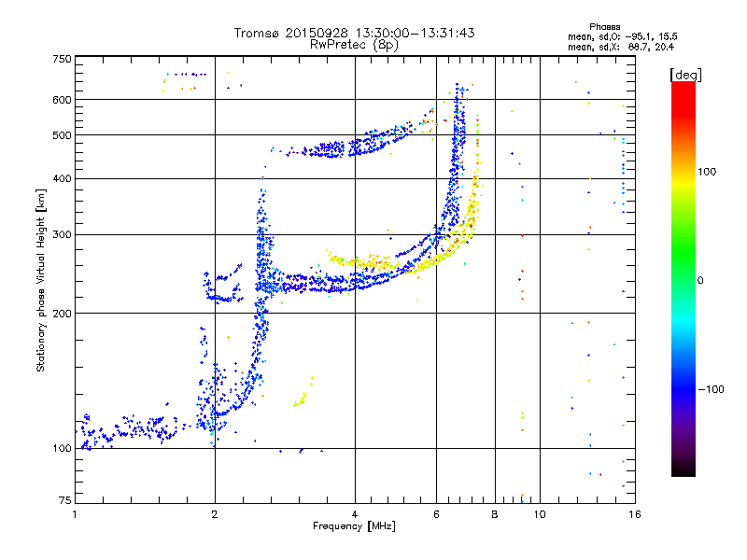
Task: Click the x-axis tick label "10"
Action: tap(540, 514)
